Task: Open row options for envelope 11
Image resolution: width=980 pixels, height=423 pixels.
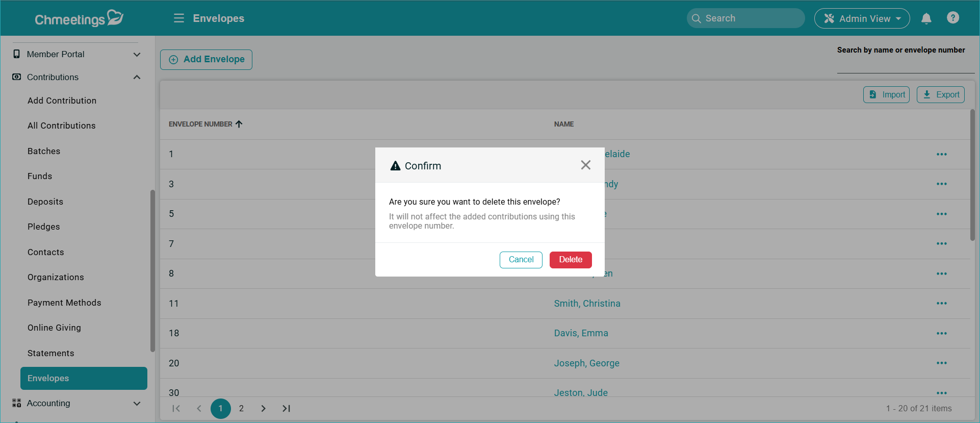Action: (941, 304)
